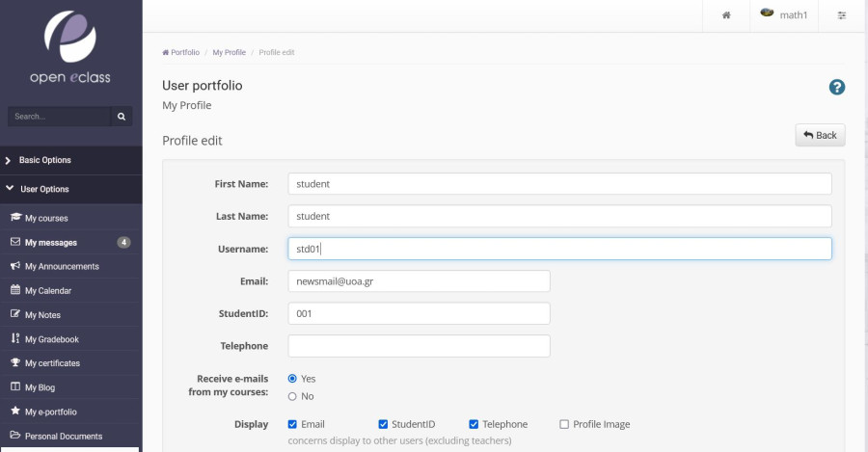
Task: Open Personal Documents menu item
Action: tap(70, 436)
